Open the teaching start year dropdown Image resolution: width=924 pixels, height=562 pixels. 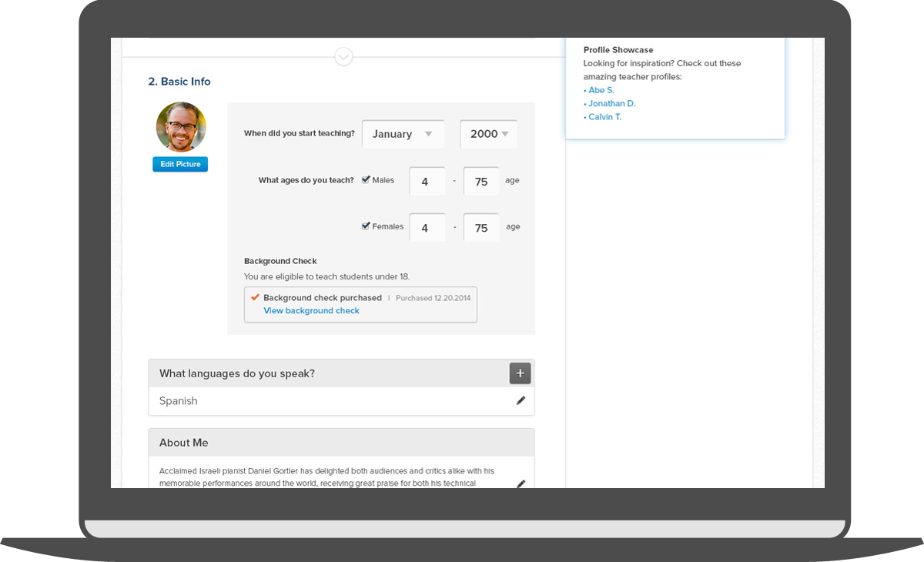coord(488,133)
